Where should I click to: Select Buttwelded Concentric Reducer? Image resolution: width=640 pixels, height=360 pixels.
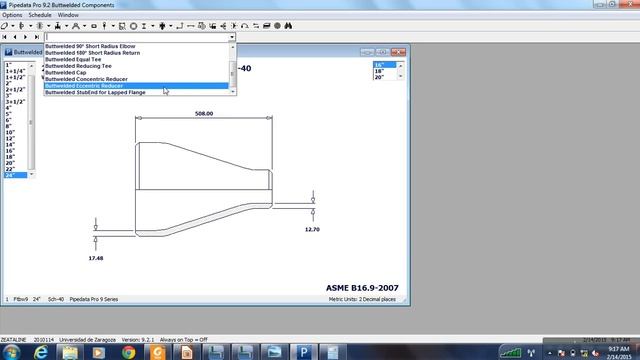tap(136, 79)
